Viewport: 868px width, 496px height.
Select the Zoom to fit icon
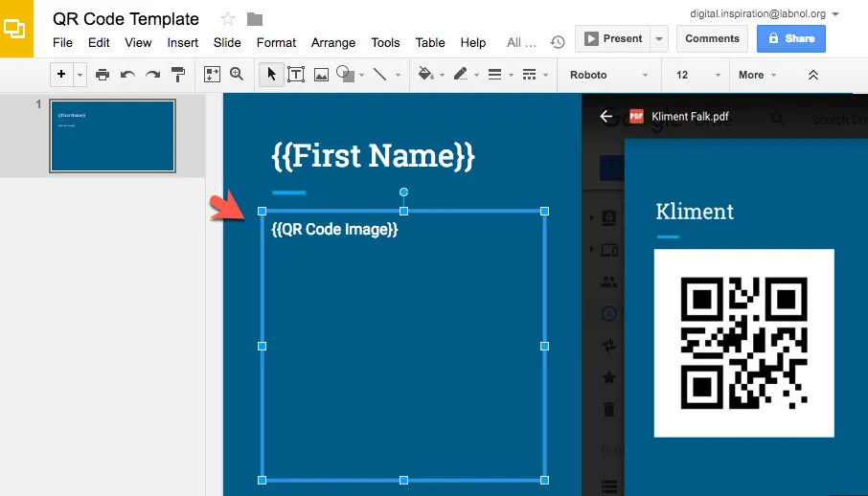tap(212, 74)
